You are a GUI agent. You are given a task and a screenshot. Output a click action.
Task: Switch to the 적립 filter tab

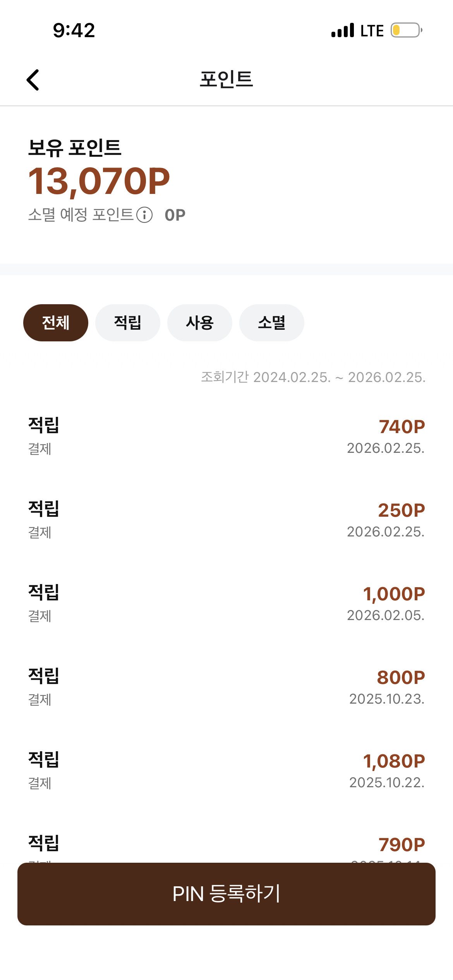pyautogui.click(x=128, y=323)
